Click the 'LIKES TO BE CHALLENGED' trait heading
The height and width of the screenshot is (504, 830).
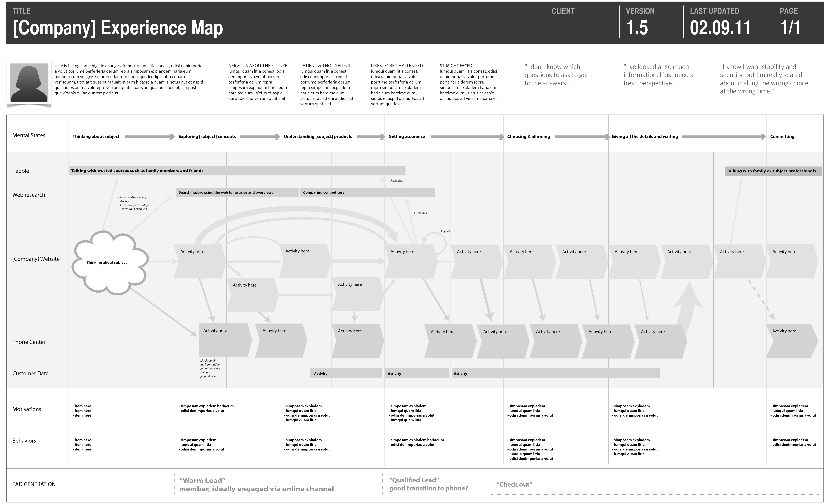pyautogui.click(x=397, y=66)
